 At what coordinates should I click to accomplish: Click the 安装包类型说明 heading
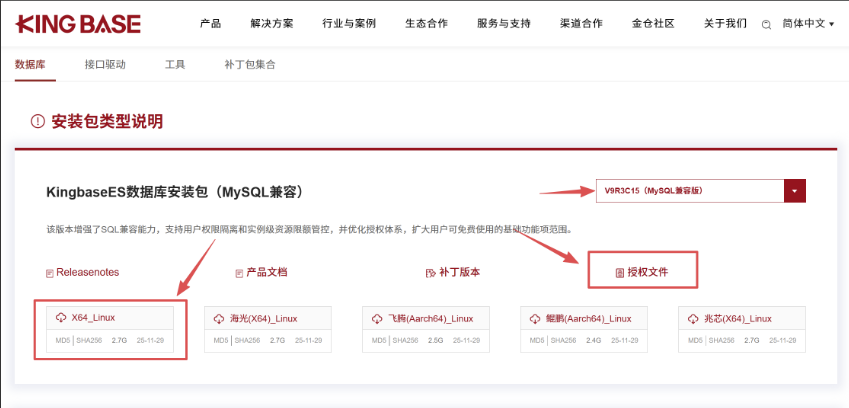107,122
